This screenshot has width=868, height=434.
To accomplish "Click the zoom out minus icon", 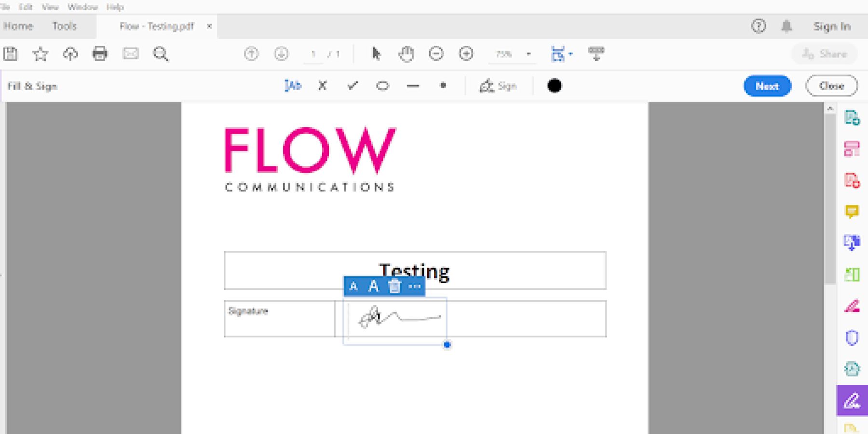I will (x=436, y=54).
